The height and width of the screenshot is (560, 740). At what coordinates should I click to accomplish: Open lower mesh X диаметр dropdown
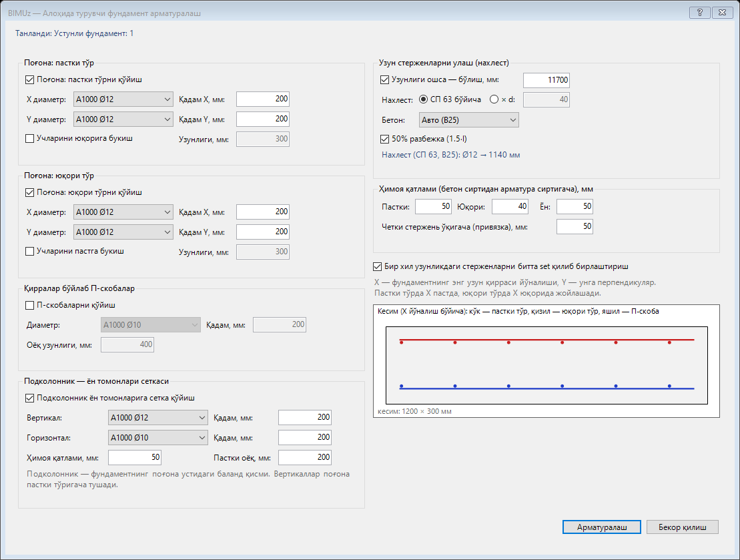point(123,99)
